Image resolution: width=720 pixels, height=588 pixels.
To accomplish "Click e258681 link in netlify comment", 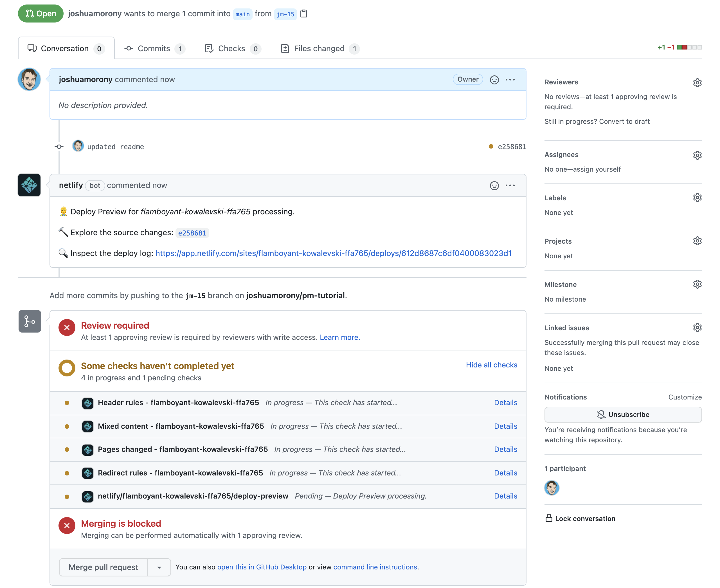I will point(192,233).
